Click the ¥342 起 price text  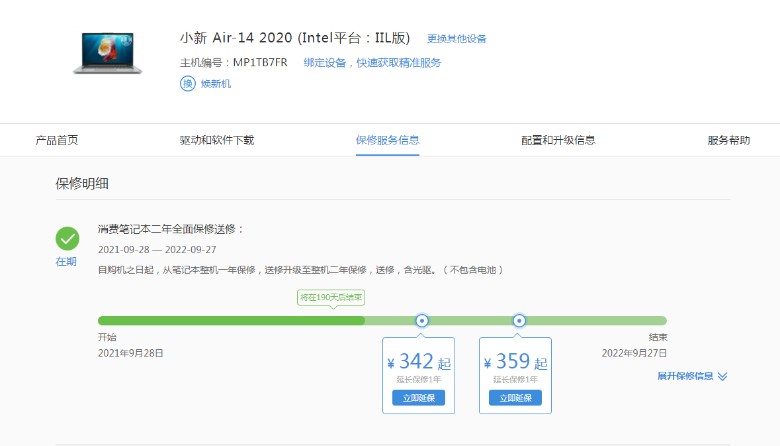pyautogui.click(x=419, y=361)
